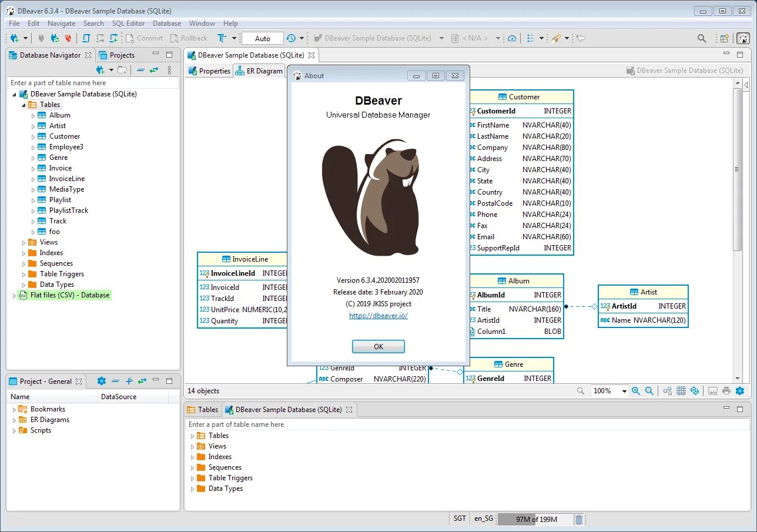Open ER diagram settings gear icon
The width and height of the screenshot is (757, 532).
(740, 391)
